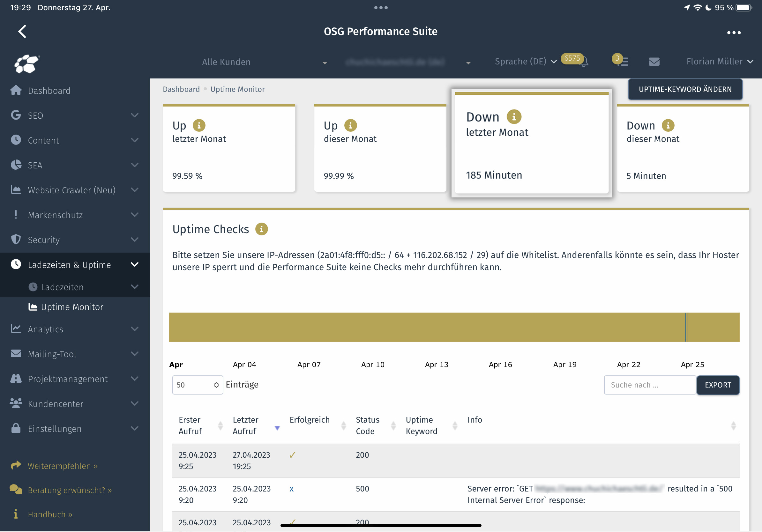Open Website Crawler (Neu) menu
This screenshot has width=762, height=532.
72,190
